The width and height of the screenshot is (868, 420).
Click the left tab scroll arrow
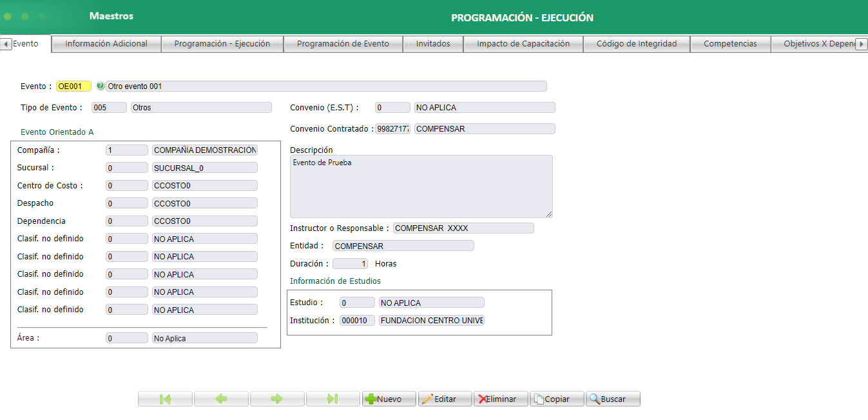(x=6, y=43)
